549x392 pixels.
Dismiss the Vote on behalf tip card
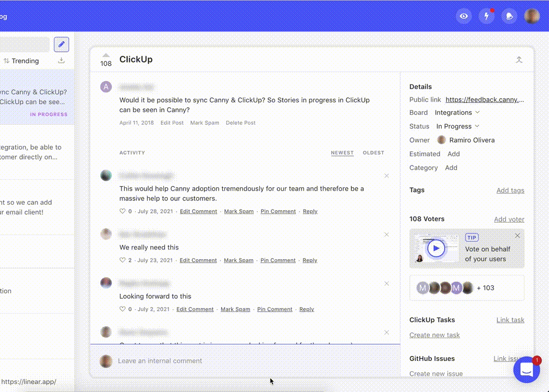coord(517,236)
